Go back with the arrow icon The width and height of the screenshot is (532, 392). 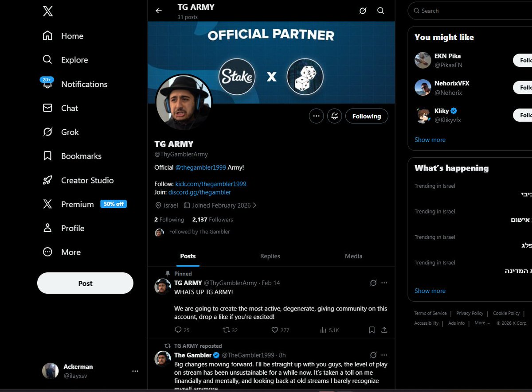(159, 11)
